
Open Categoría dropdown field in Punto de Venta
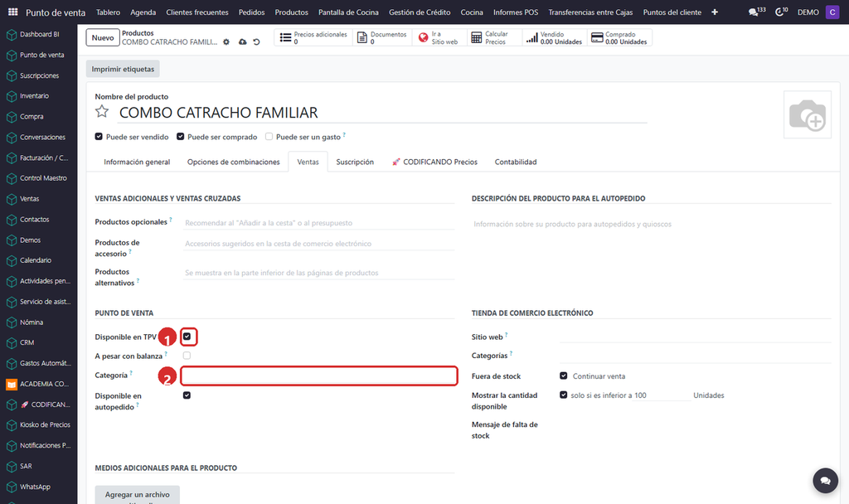[x=319, y=376]
